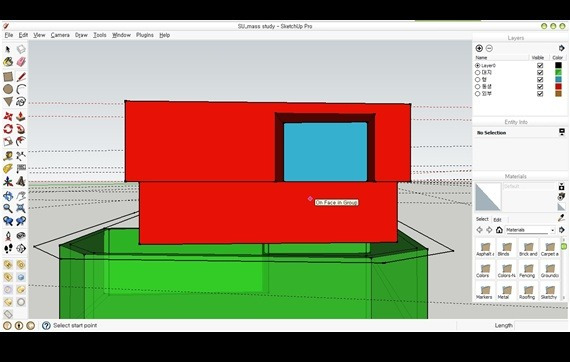Select the 3D Text tool
The width and height of the screenshot is (570, 362).
click(21, 181)
